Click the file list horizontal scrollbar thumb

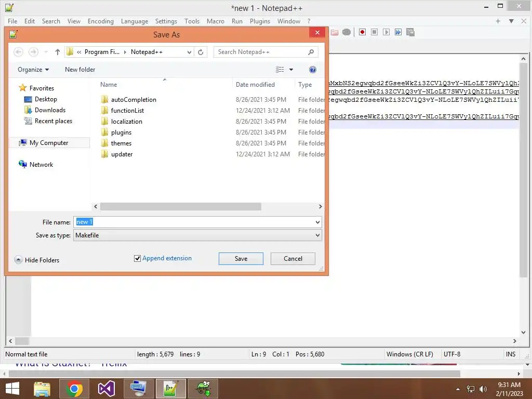pos(180,206)
